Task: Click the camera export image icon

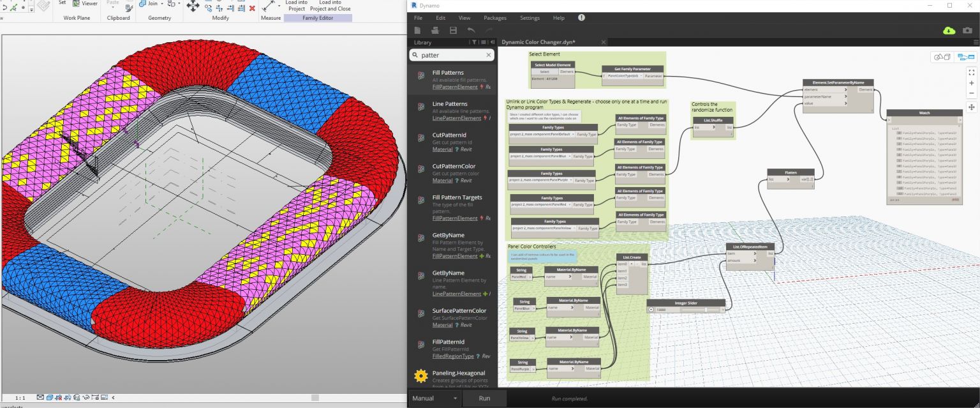Action: 967,31
